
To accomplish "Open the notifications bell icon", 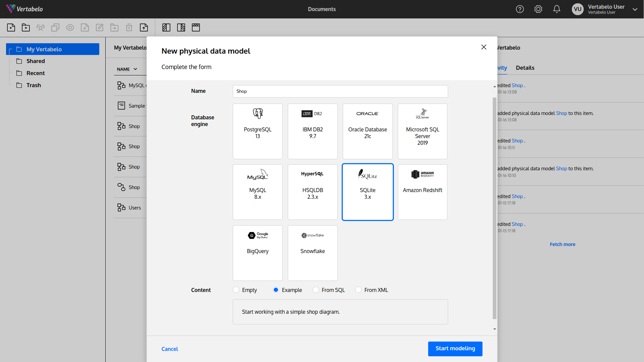I will coord(557,9).
